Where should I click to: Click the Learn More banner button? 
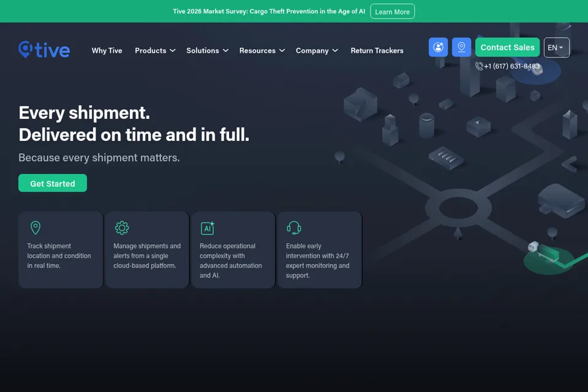392,12
